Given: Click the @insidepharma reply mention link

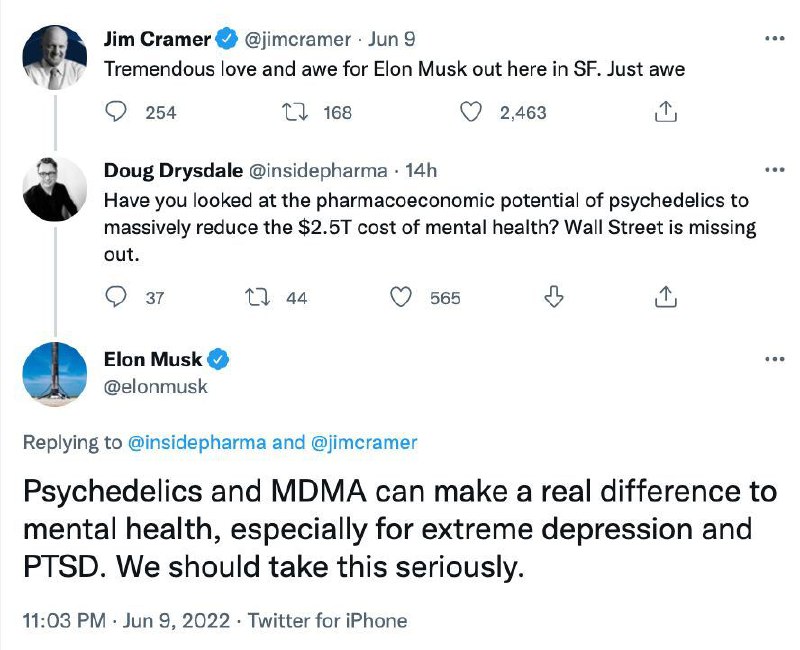Looking at the screenshot, I should pos(196,442).
